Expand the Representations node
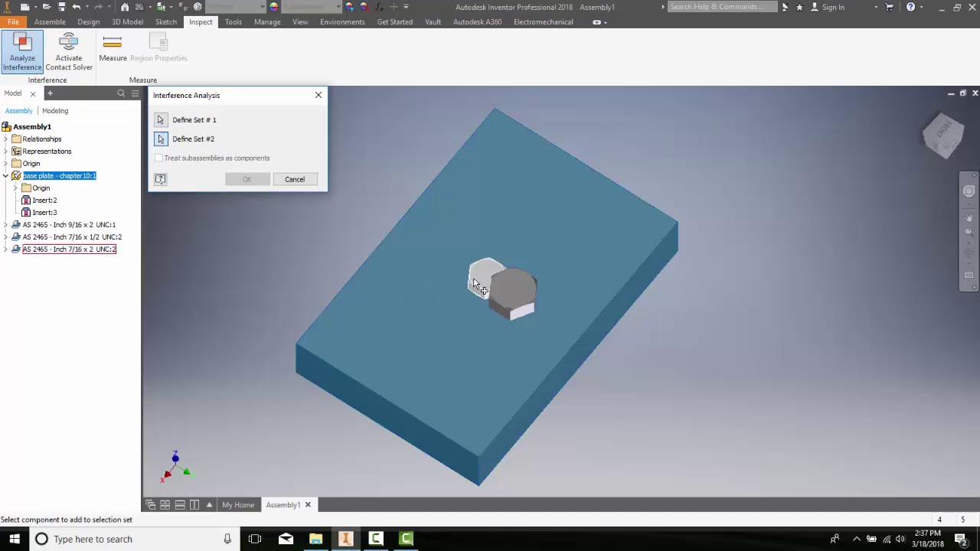This screenshot has width=980, height=551. tap(6, 152)
